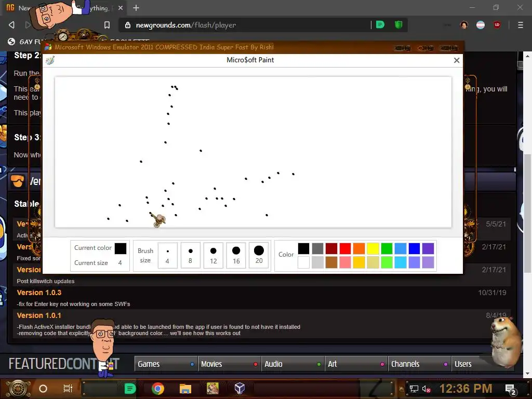
Task: Open the hamster Box app in taskbar
Action: click(x=212, y=389)
